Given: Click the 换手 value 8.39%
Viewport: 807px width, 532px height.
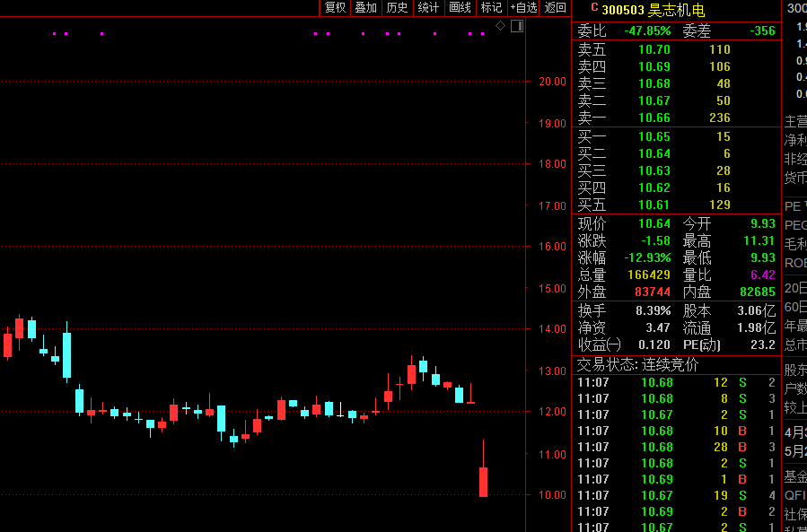Looking at the screenshot, I should [x=653, y=310].
